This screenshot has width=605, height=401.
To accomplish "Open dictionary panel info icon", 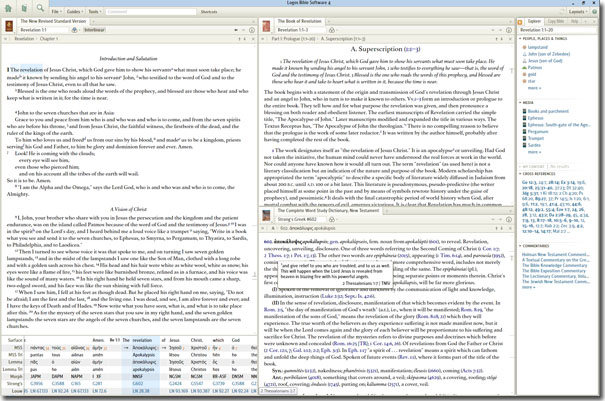I will (509, 219).
